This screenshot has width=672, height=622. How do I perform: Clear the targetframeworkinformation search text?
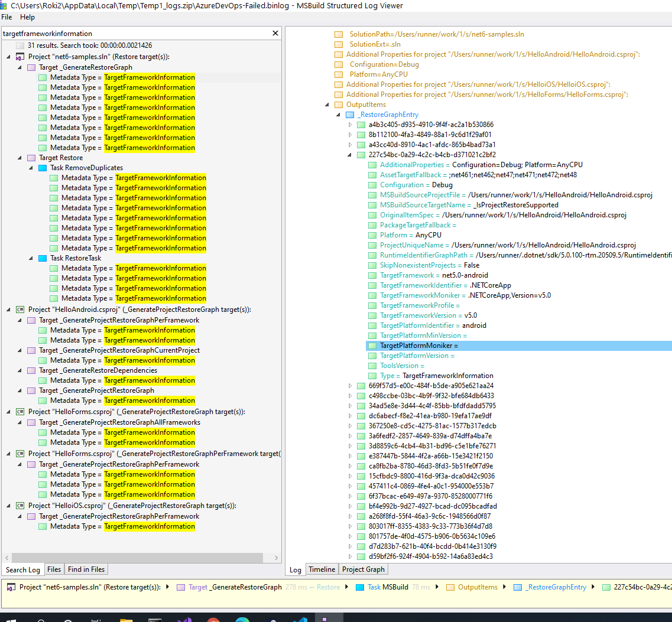click(275, 33)
